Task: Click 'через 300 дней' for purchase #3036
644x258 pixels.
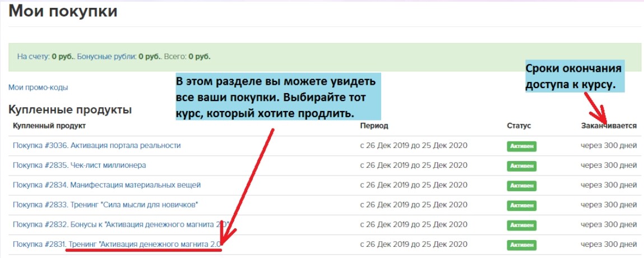Action: (x=609, y=145)
